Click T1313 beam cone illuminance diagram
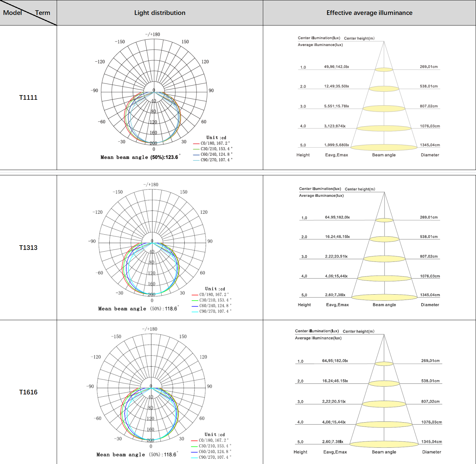Screen dimensions: 476x464 click(385, 246)
